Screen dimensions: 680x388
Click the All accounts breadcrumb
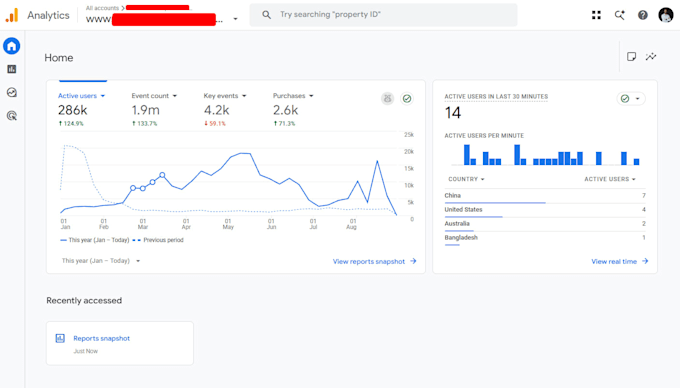[x=102, y=8]
